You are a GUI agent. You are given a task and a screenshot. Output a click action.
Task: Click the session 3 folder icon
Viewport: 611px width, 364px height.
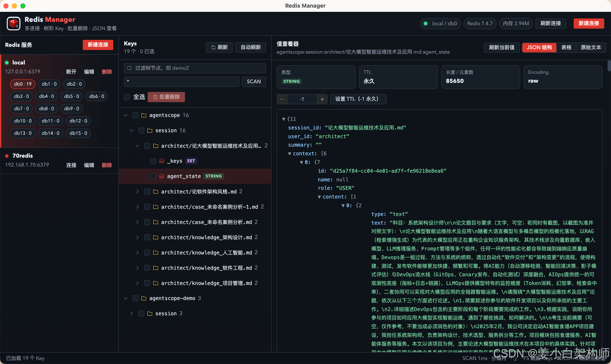(150, 314)
